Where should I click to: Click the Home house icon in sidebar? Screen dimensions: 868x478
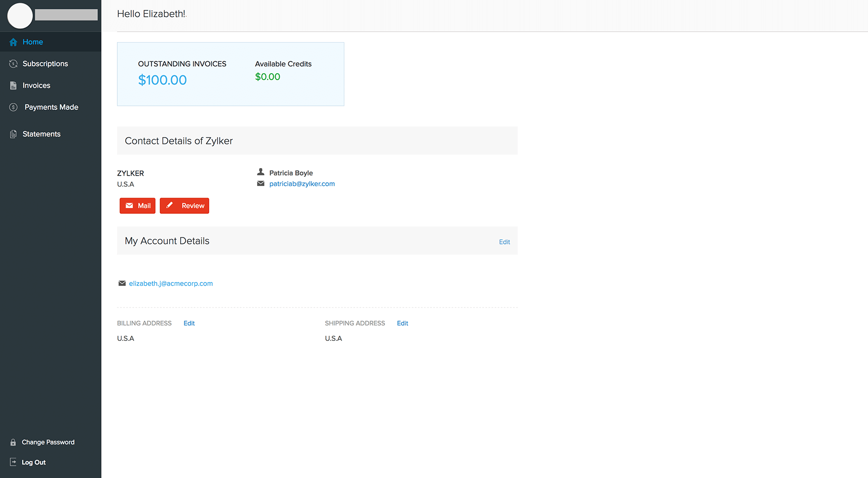[13, 42]
